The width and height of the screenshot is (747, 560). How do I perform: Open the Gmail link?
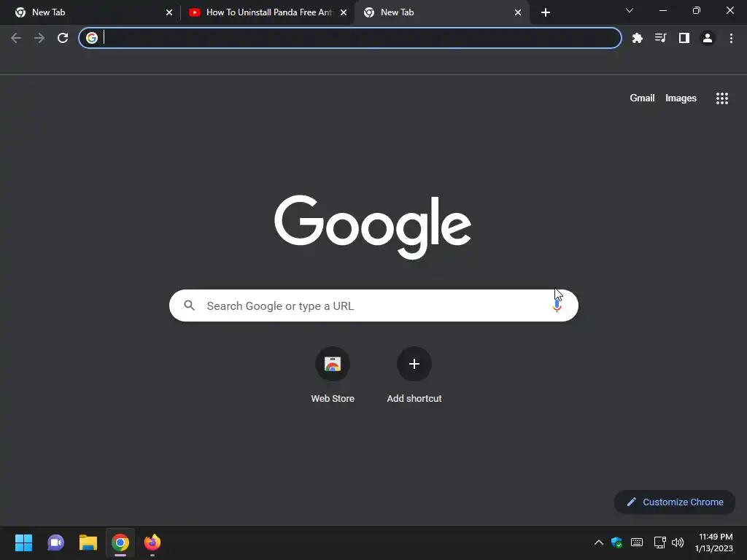click(x=642, y=98)
